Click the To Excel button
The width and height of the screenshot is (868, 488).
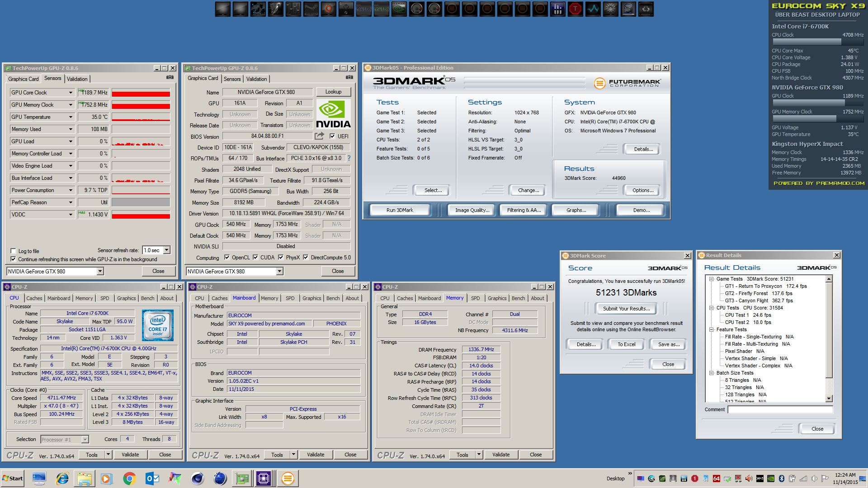(x=626, y=344)
